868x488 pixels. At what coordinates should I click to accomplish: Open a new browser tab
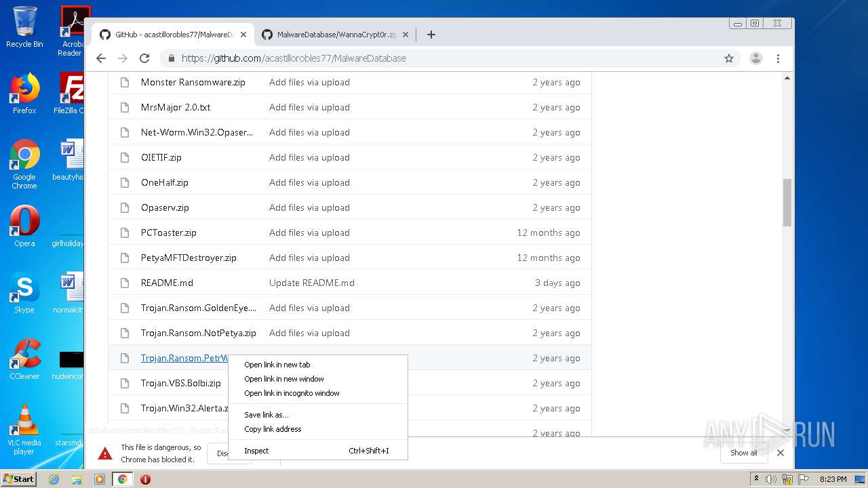pos(431,35)
